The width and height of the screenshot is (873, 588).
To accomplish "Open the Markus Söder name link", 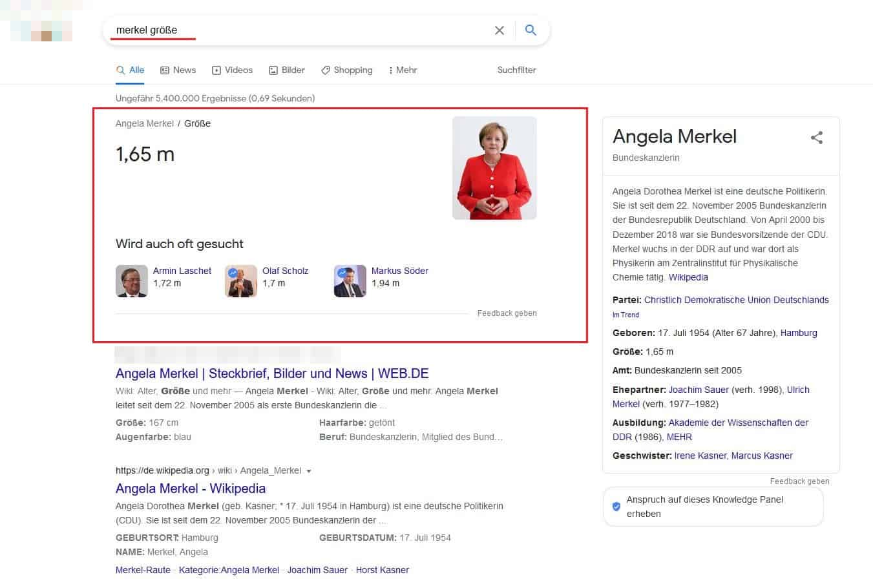I will (x=400, y=271).
